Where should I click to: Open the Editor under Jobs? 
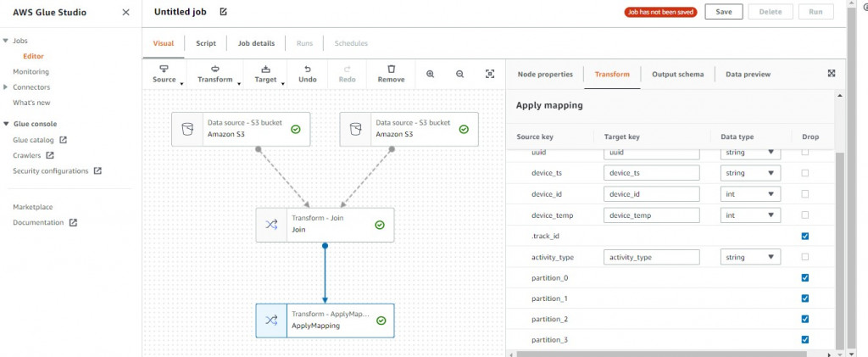pos(33,56)
